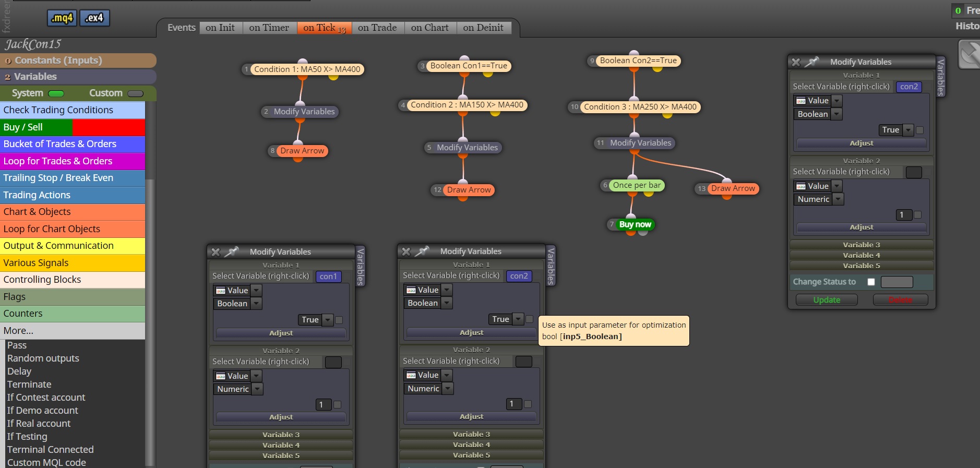
Task: Click the numeric value field in right panel Variable 2
Action: pyautogui.click(x=904, y=215)
